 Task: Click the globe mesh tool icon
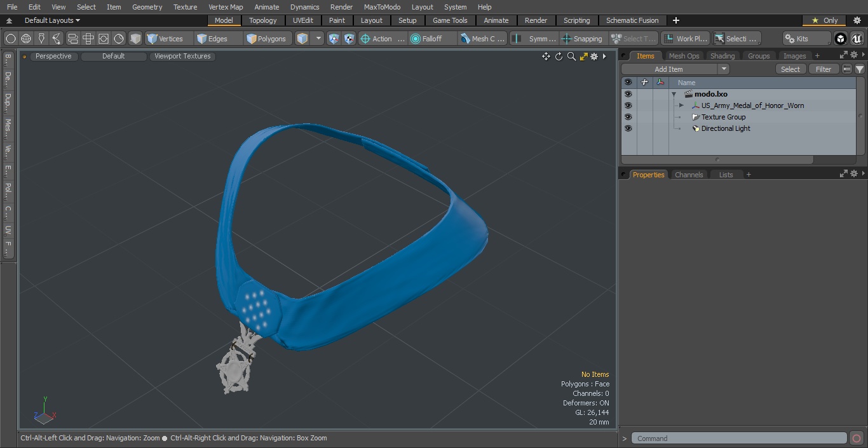(26, 39)
